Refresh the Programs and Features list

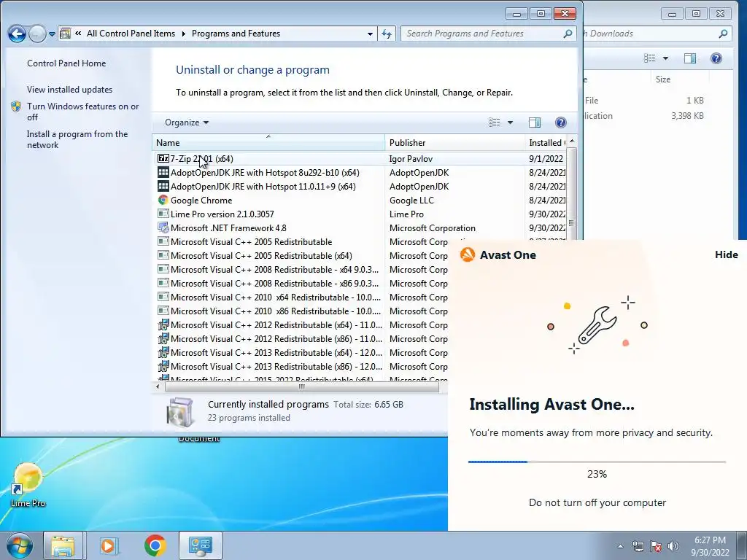point(387,34)
